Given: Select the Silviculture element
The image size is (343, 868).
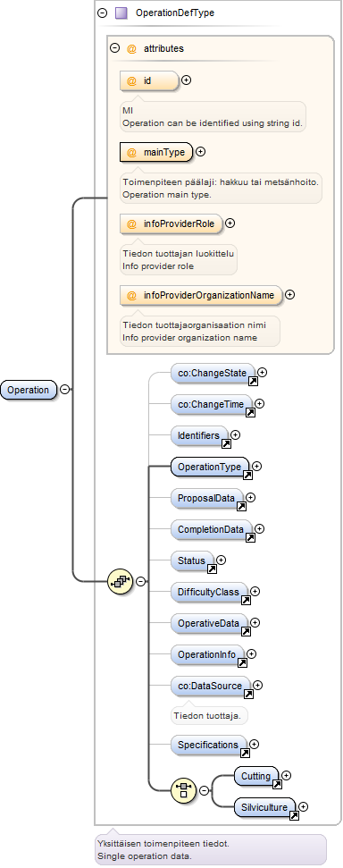Looking at the screenshot, I should [264, 808].
